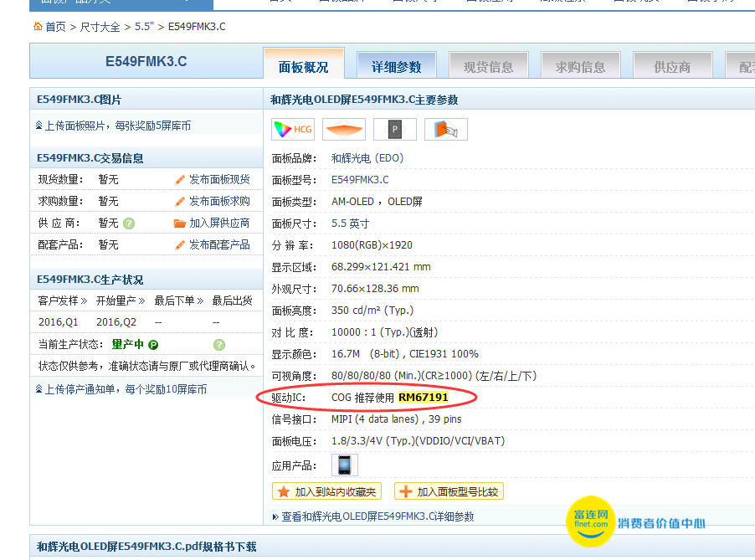Click brightness value 350 cd/m² (Typ.)

pyautogui.click(x=372, y=310)
